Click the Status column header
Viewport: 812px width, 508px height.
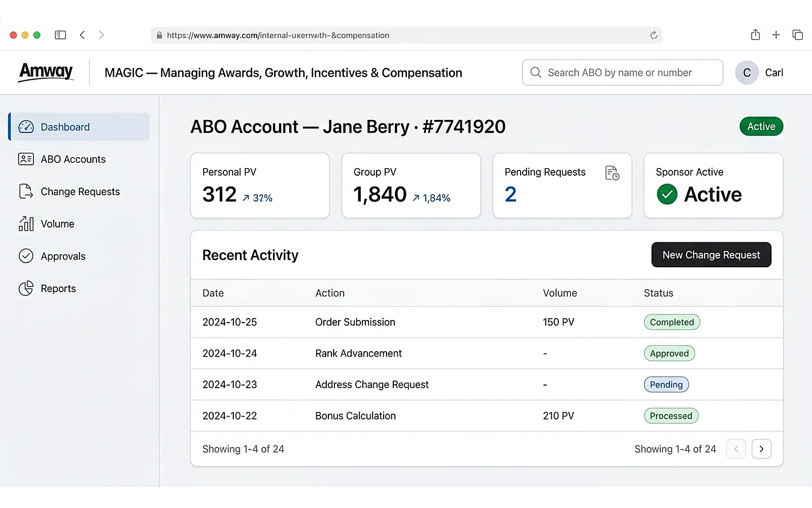pos(659,293)
